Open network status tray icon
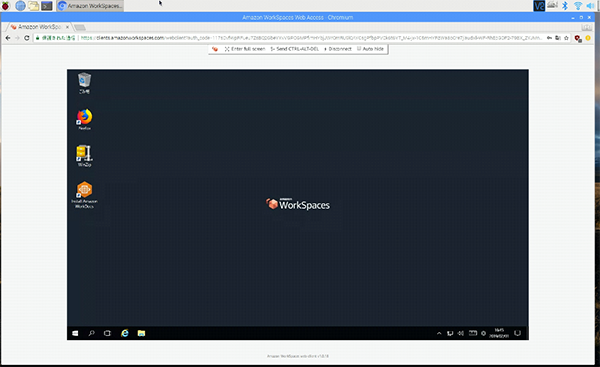The height and width of the screenshot is (367, 600). tap(450, 333)
